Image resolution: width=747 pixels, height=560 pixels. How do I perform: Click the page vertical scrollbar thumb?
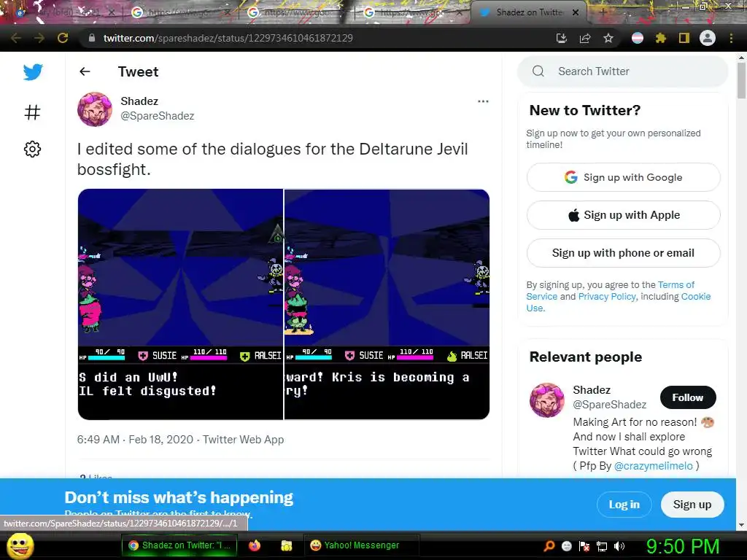coord(741,80)
